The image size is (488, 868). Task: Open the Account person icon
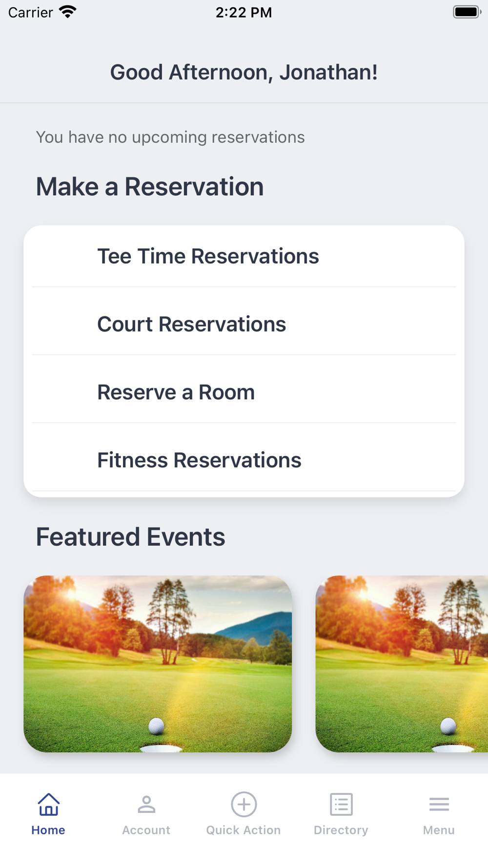click(146, 804)
